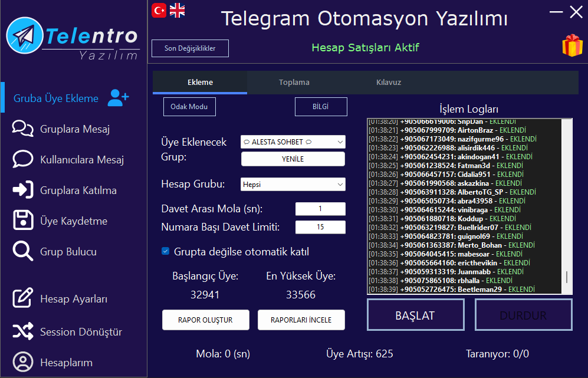Click the Turkish flag language icon
Screen dimensions: 588x378
(159, 10)
